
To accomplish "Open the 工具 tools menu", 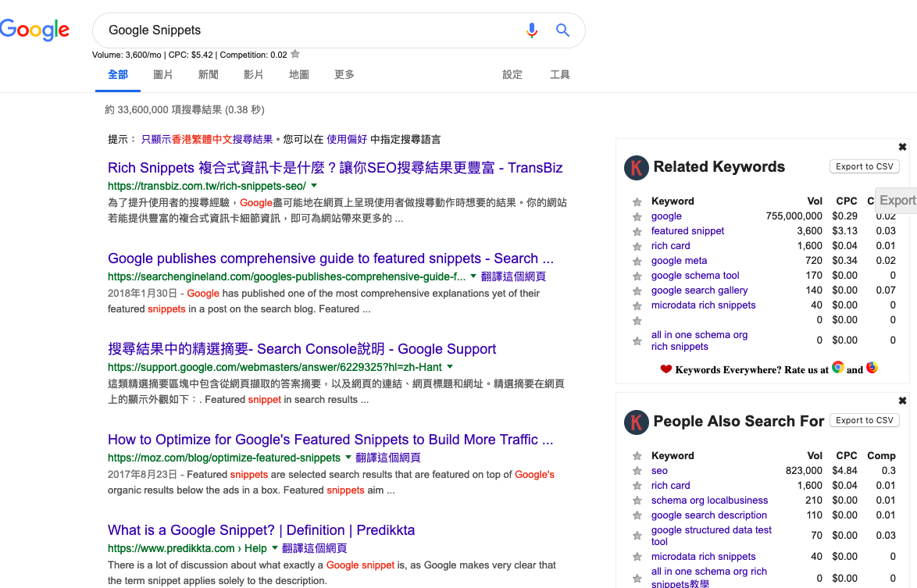I will 560,75.
